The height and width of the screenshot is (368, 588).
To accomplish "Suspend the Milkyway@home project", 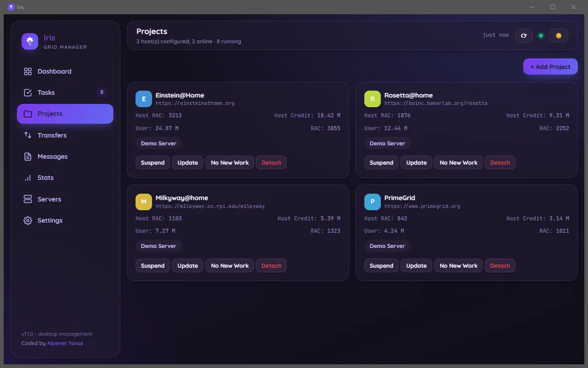I will click(153, 265).
